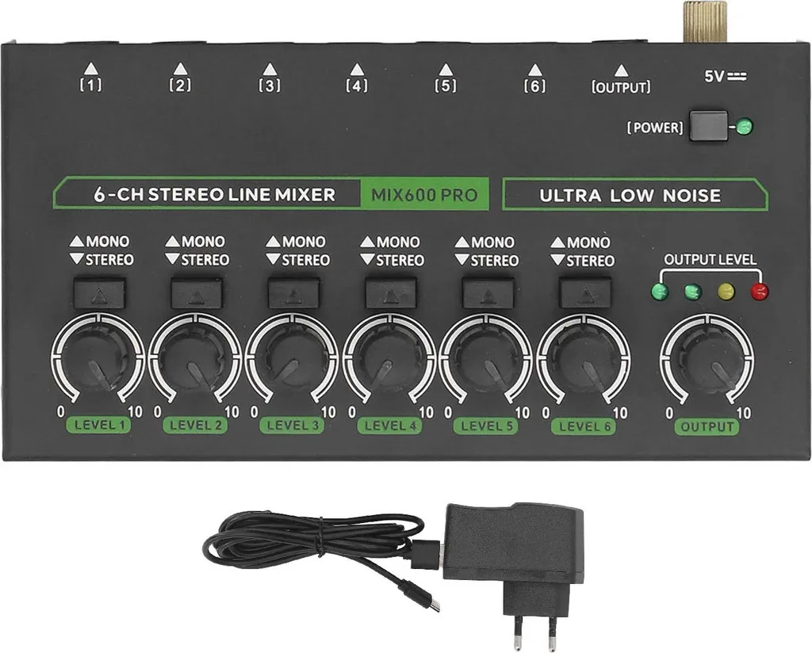Click the 6-CH STEREO LINE MIXER text
The height and width of the screenshot is (653, 812).
(x=214, y=195)
